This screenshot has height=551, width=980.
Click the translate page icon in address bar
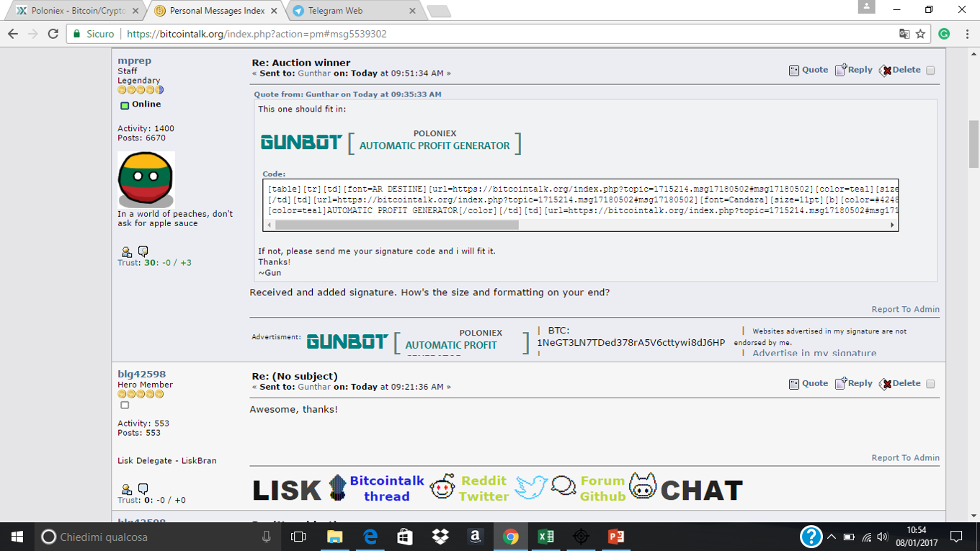click(904, 34)
